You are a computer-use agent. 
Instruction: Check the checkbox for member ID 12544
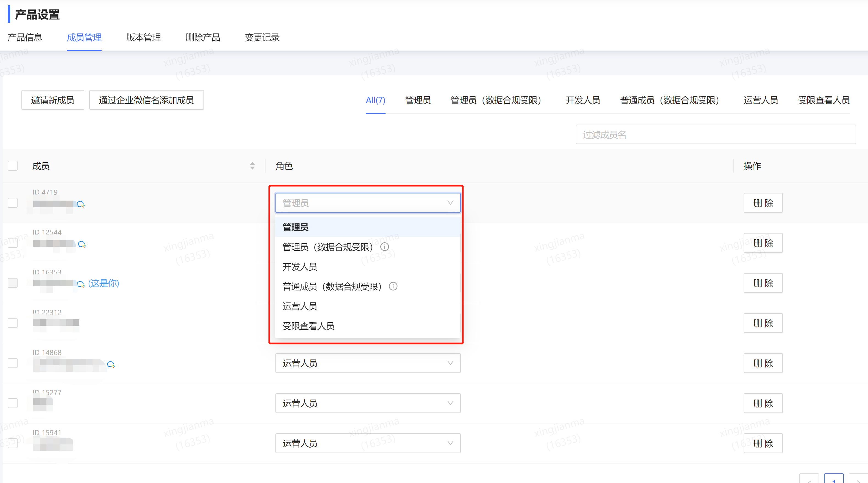pos(13,243)
